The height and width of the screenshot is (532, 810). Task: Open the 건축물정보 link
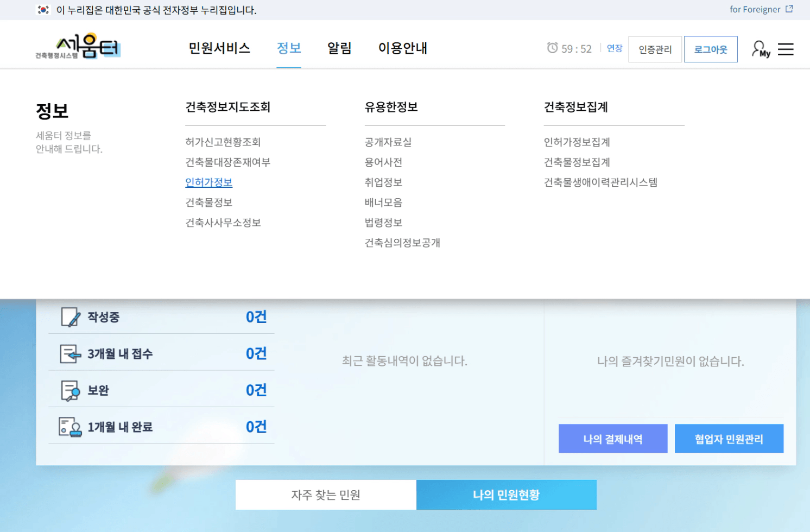(x=209, y=202)
